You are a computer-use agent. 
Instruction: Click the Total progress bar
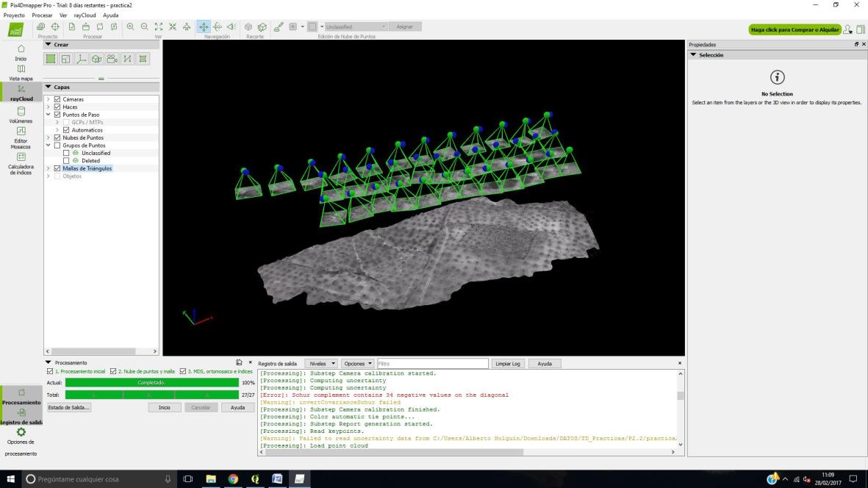pyautogui.click(x=151, y=395)
